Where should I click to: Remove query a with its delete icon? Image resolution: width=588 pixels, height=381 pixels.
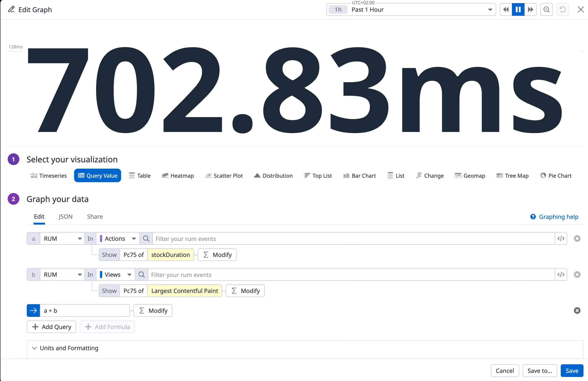[577, 238]
